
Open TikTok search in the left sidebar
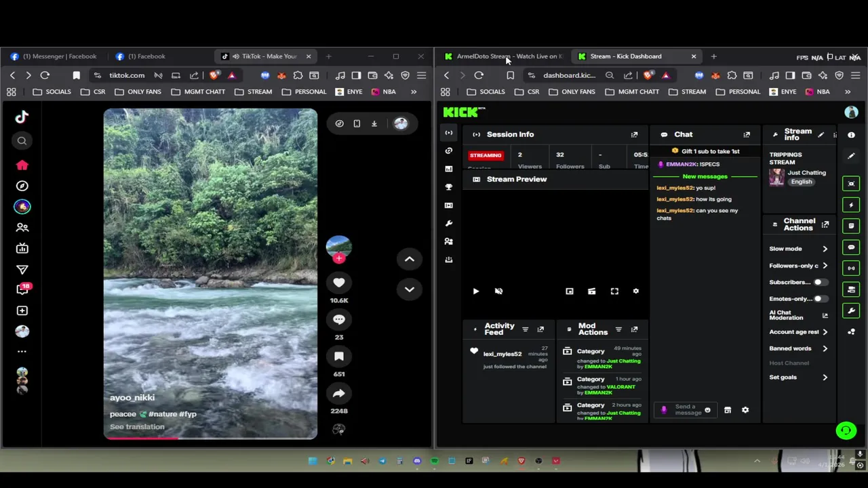(22, 141)
